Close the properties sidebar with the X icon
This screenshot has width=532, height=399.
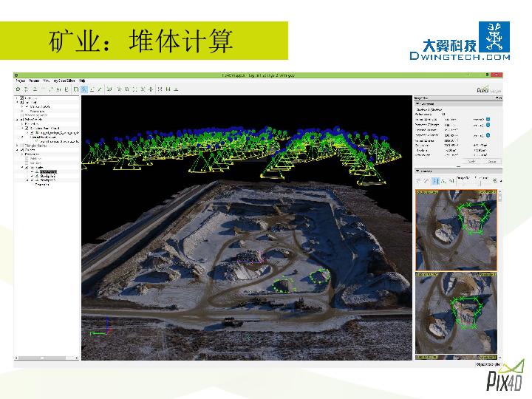[x=499, y=97]
